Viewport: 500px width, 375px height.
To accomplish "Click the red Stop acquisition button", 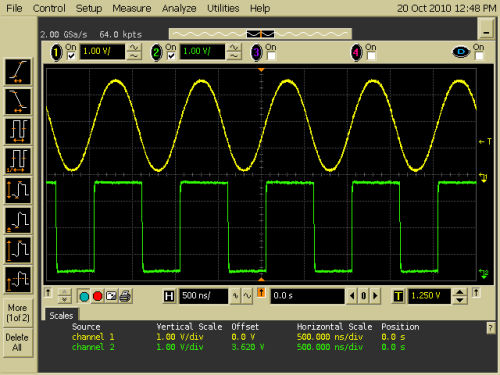I will point(97,296).
